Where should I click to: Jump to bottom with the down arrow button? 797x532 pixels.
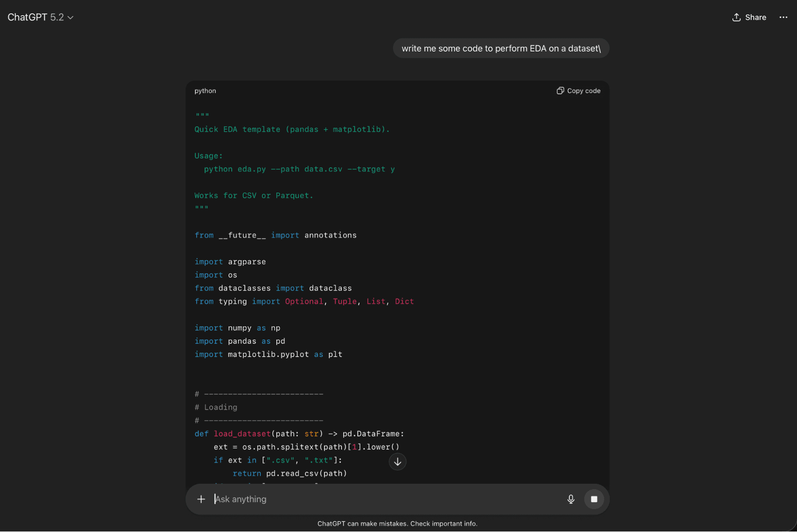point(398,462)
